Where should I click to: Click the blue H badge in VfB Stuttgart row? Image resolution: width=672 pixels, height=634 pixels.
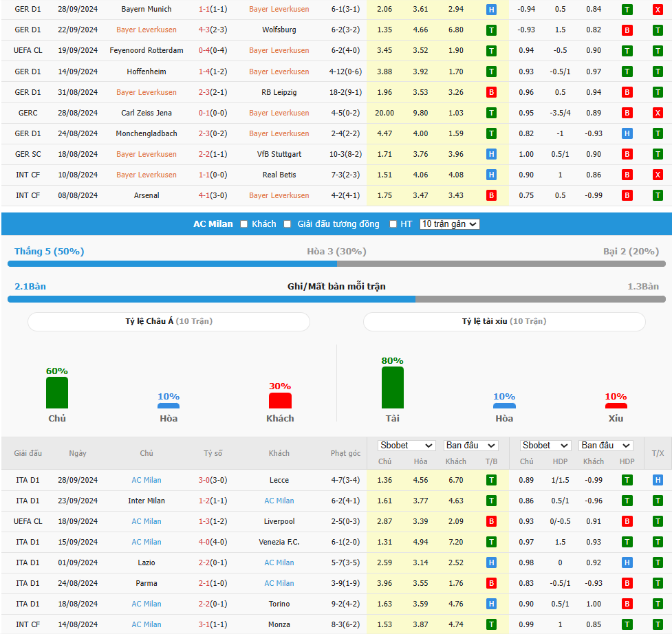coord(491,154)
